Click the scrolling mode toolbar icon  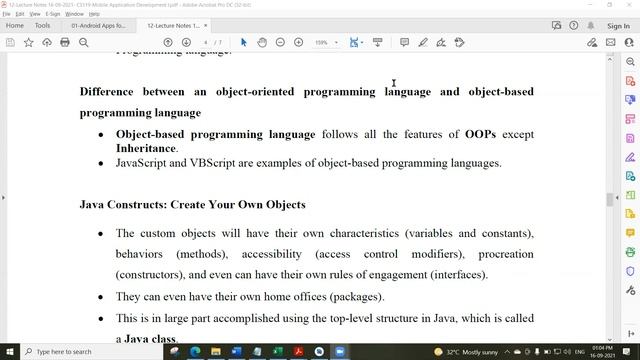[378, 42]
